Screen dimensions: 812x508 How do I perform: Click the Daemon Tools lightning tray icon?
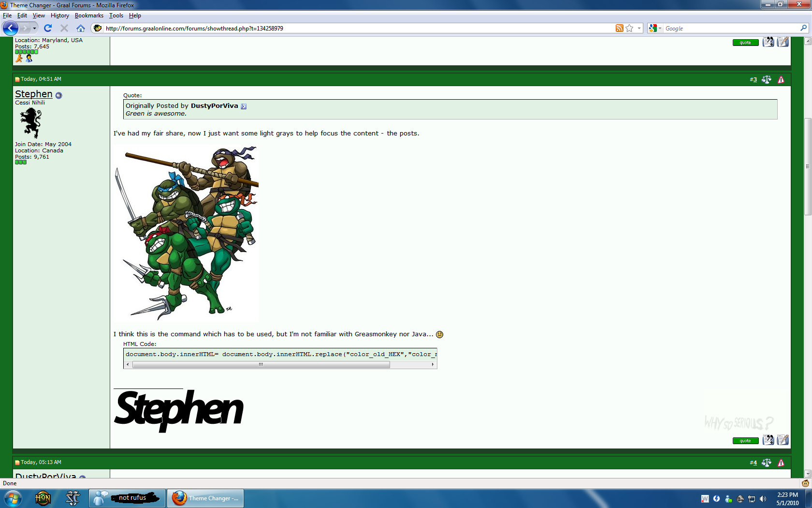(717, 499)
